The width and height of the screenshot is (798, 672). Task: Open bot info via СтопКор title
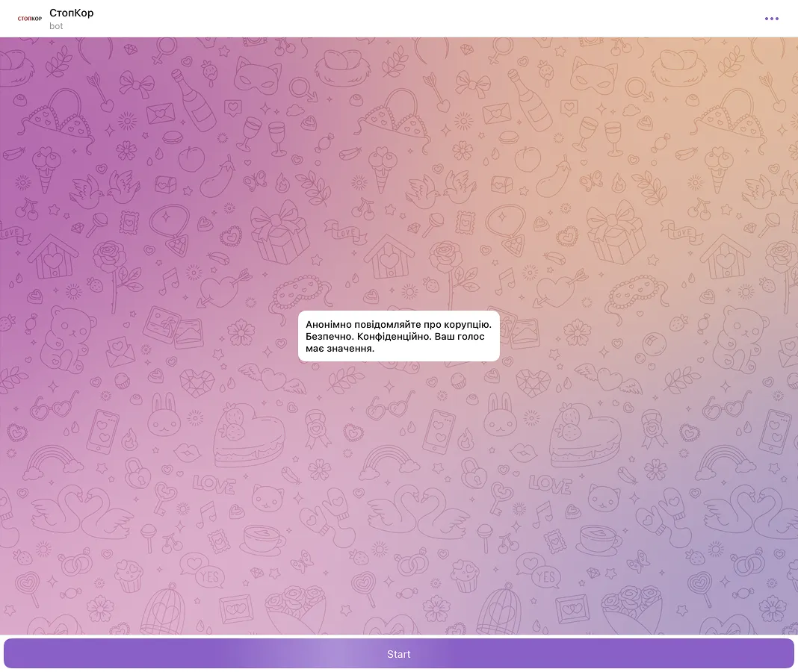pyautogui.click(x=71, y=13)
